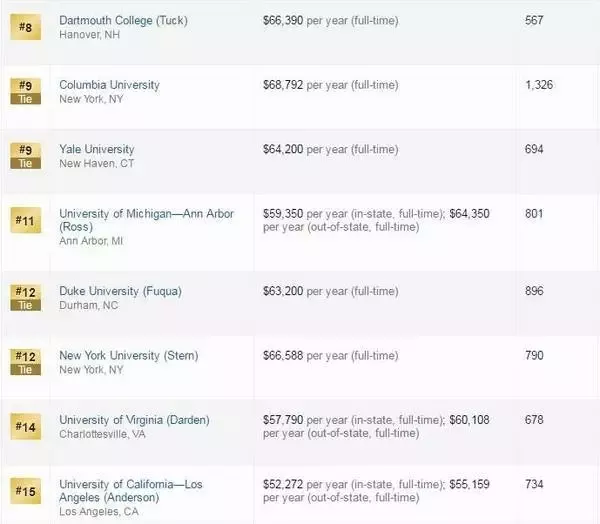Click Columbia University's #9 Tie badge

(26, 91)
